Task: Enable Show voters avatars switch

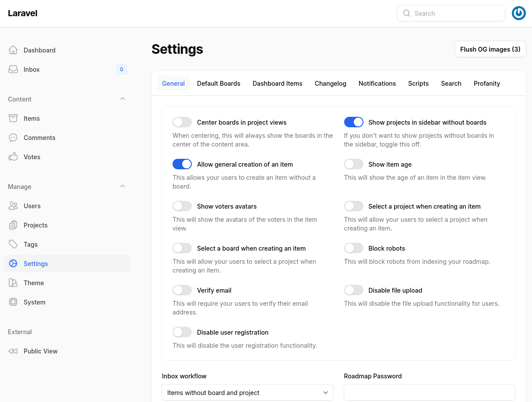Action: [182, 206]
